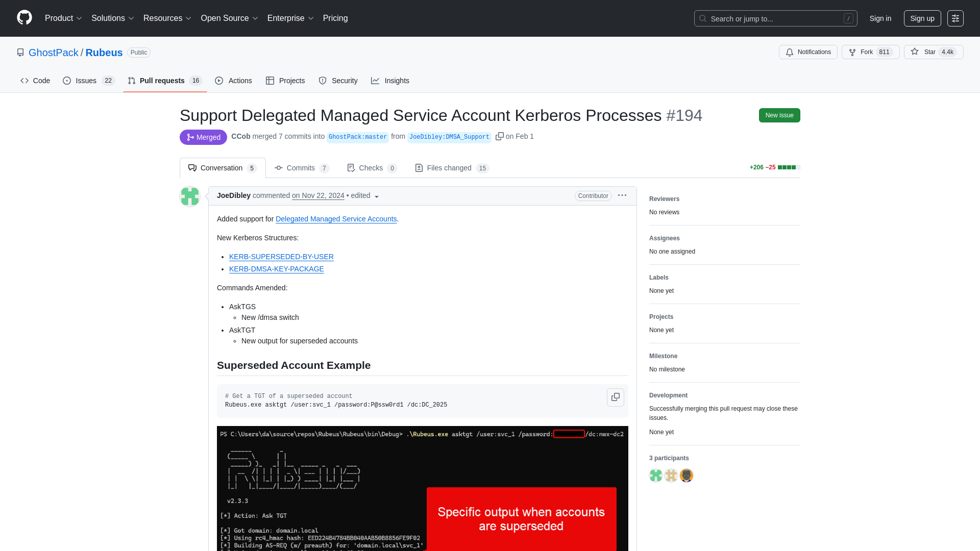Open the Rubeus repository link
Screen dimensions: 980x551
tap(104, 53)
